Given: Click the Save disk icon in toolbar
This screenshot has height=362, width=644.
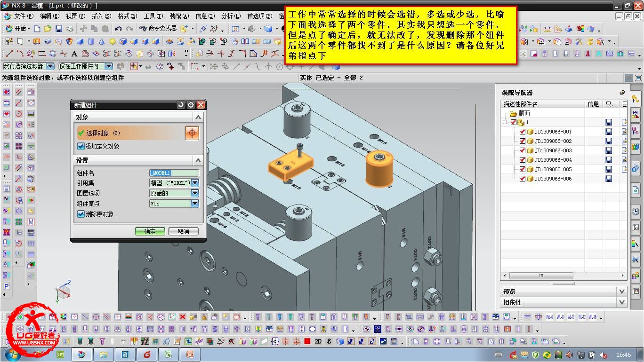Looking at the screenshot, I should [59, 29].
